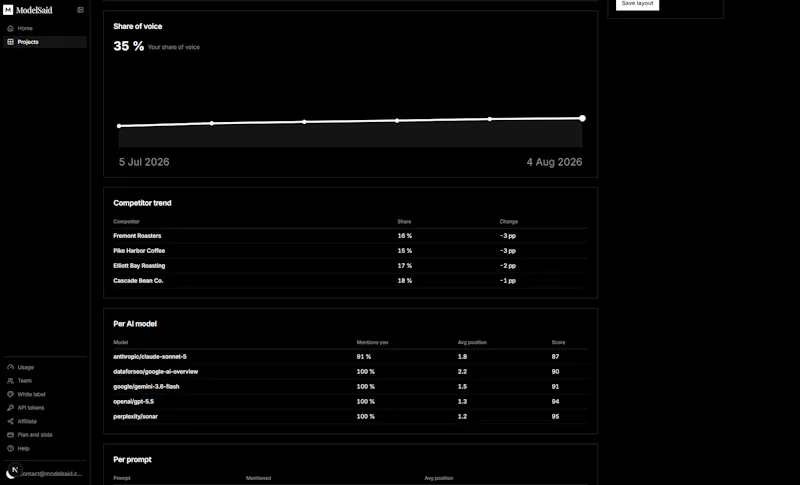The width and height of the screenshot is (800, 485).
Task: Click the White label tag icon
Action: point(10,394)
